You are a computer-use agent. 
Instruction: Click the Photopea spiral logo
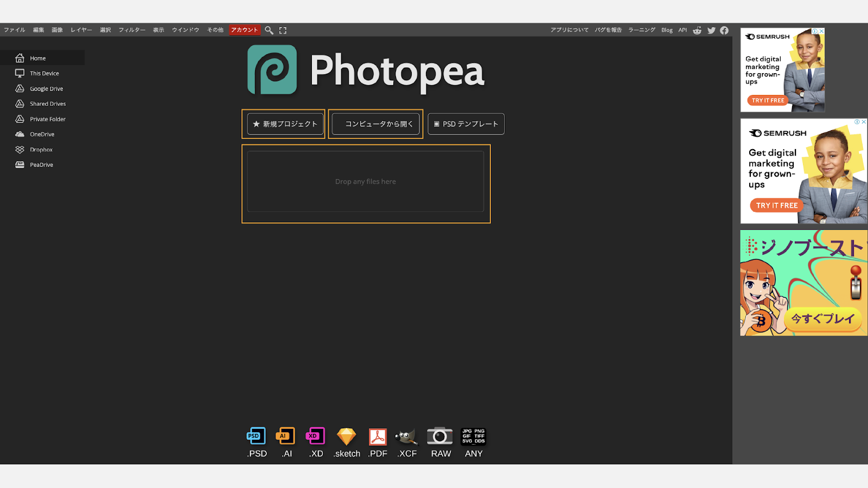(x=272, y=70)
